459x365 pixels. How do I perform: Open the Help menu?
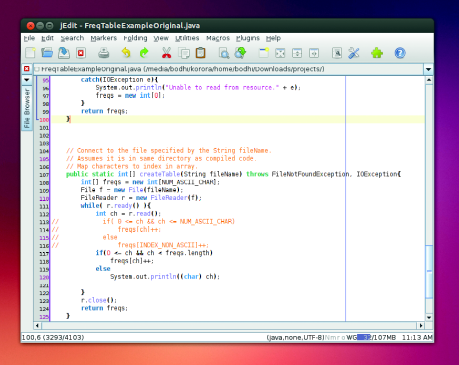pos(273,38)
